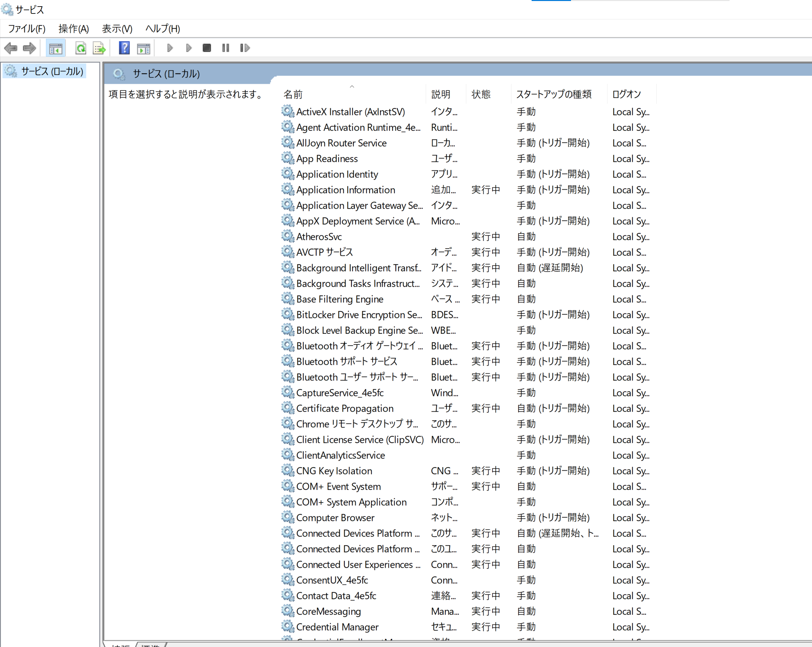Screen dimensions: 812x647
Task: Click the AtherosSvc service gear icon
Action: [x=288, y=237]
